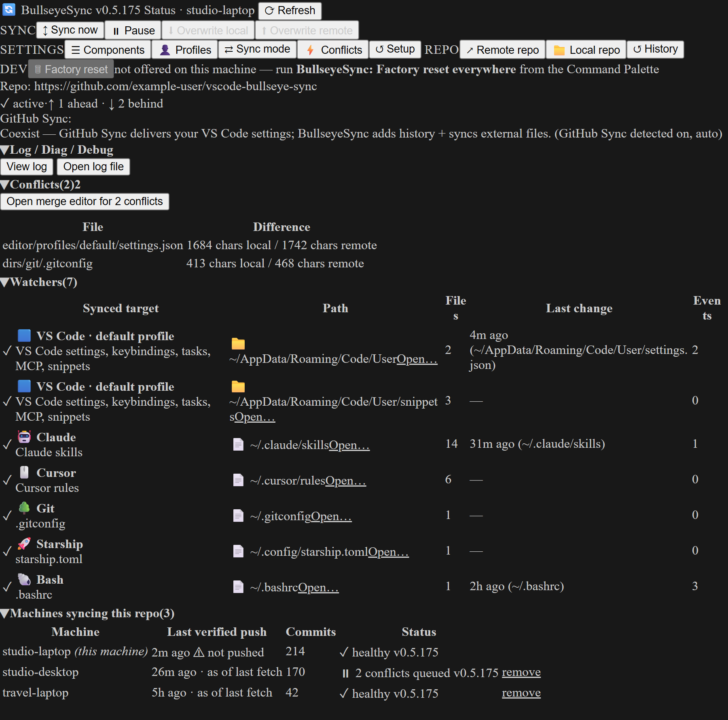Image resolution: width=728 pixels, height=720 pixels.
Task: Click the Claude robot icon
Action: point(24,437)
